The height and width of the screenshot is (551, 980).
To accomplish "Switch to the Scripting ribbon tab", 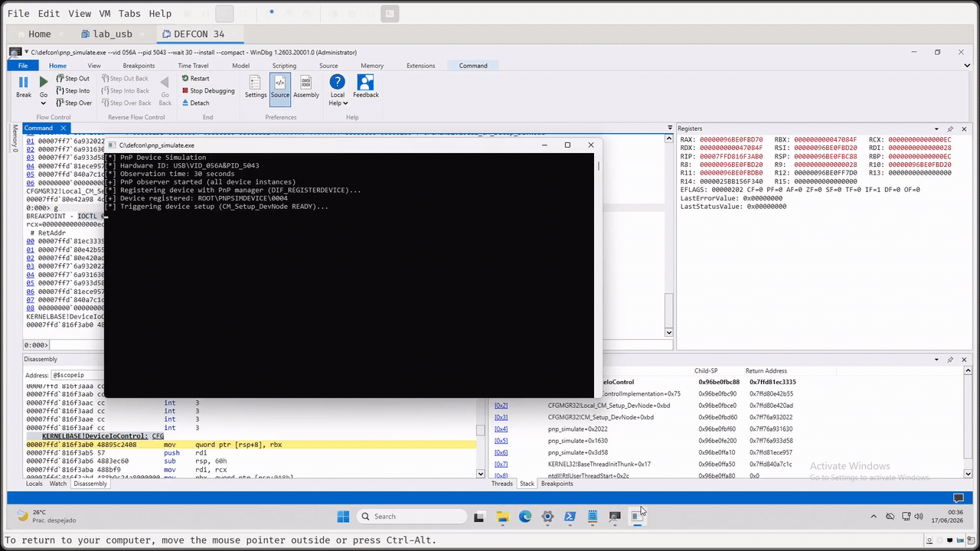I will pyautogui.click(x=284, y=66).
